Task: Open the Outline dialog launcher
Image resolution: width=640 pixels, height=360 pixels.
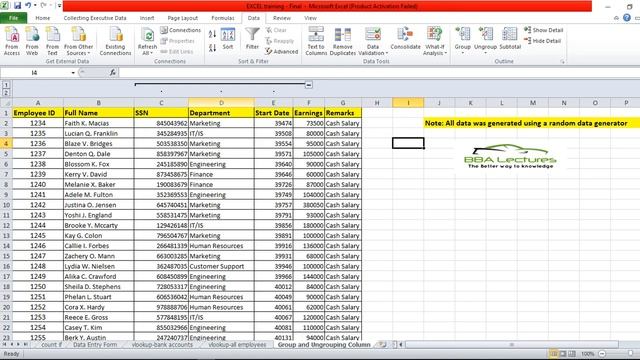Action: click(x=562, y=62)
